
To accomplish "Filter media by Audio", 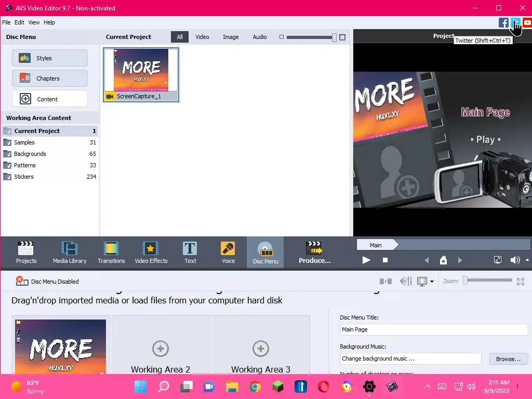I will click(x=260, y=37).
